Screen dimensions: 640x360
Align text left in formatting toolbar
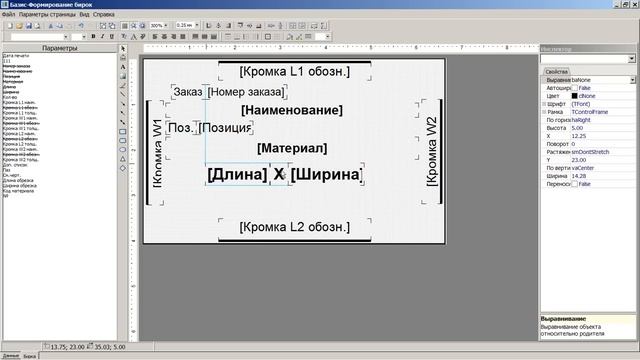pyautogui.click(x=155, y=37)
